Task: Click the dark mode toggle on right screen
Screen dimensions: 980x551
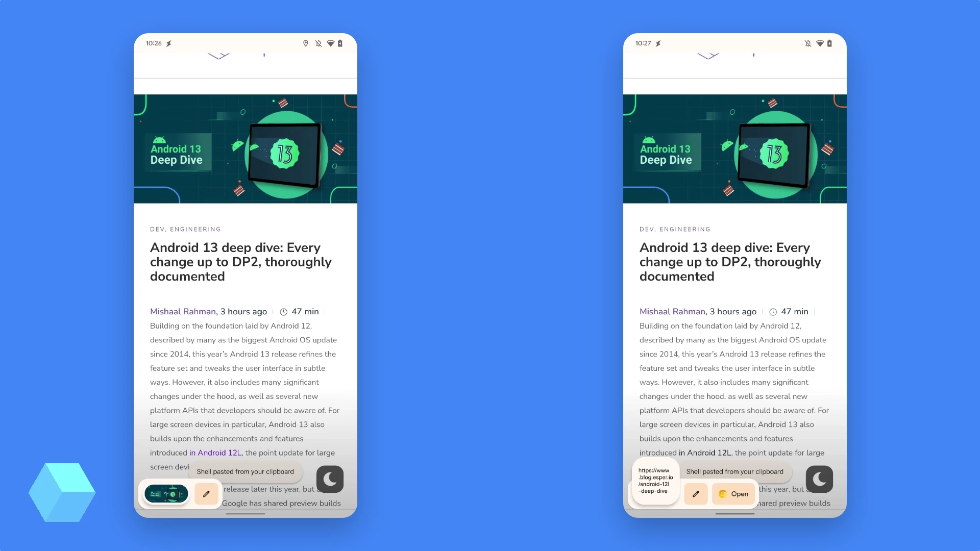Action: click(x=819, y=479)
